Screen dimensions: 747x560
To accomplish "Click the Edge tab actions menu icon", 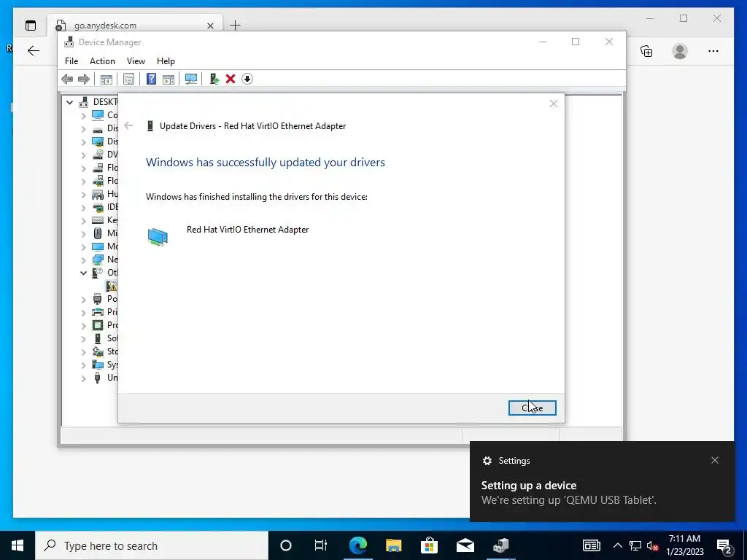I will coord(31,26).
